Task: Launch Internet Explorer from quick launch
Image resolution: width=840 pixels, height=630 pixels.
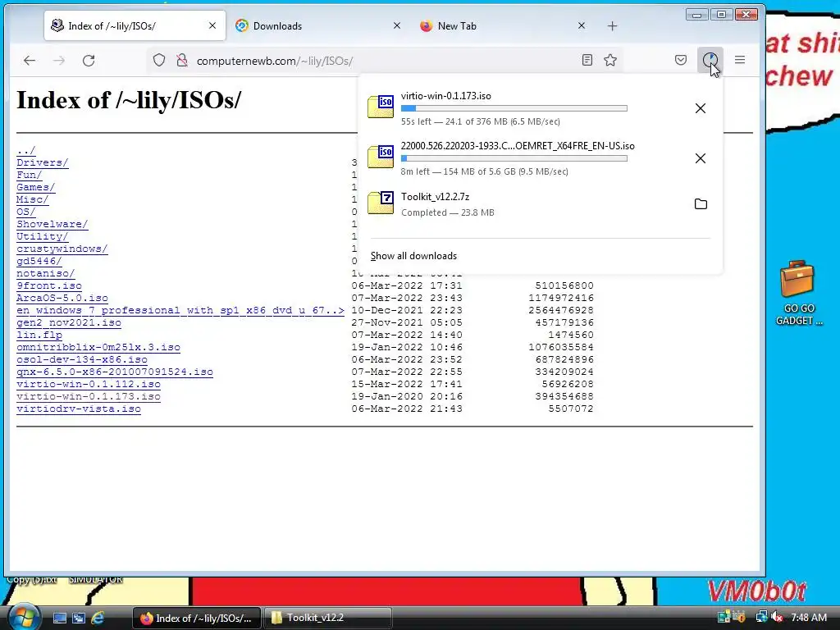Action: point(98,619)
